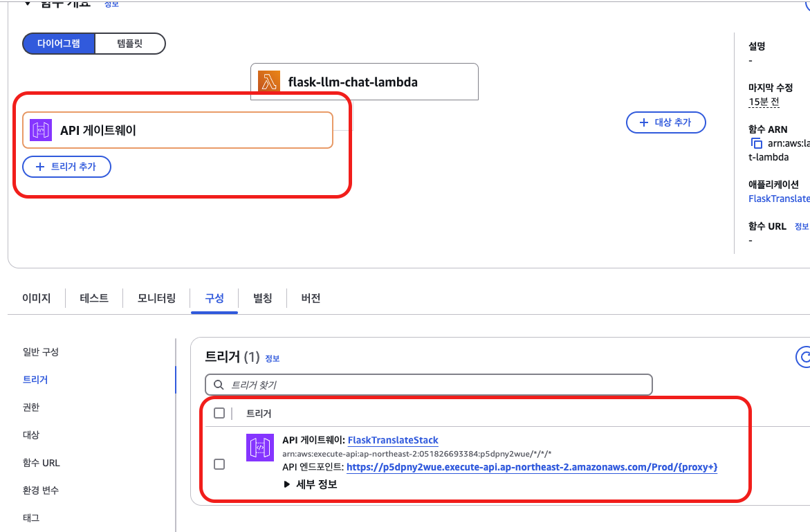Click the 정보 link next to 함수 URL
Screen dimensions: 810x532
pos(801,226)
